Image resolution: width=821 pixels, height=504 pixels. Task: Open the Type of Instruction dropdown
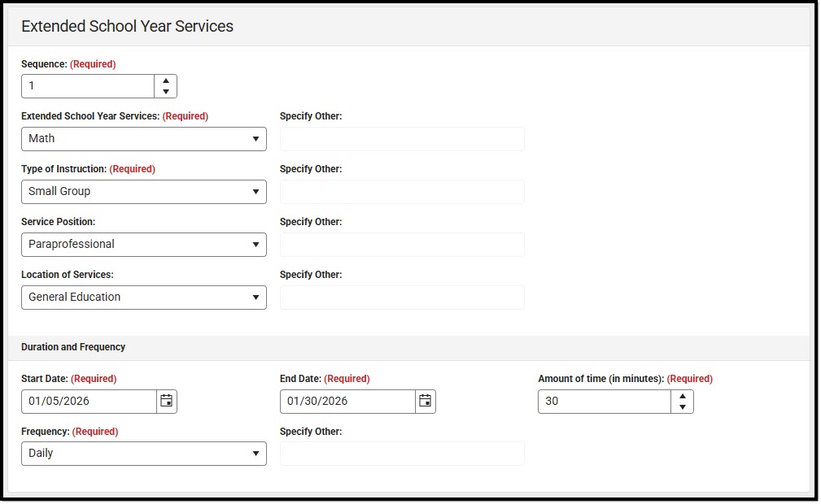point(143,192)
